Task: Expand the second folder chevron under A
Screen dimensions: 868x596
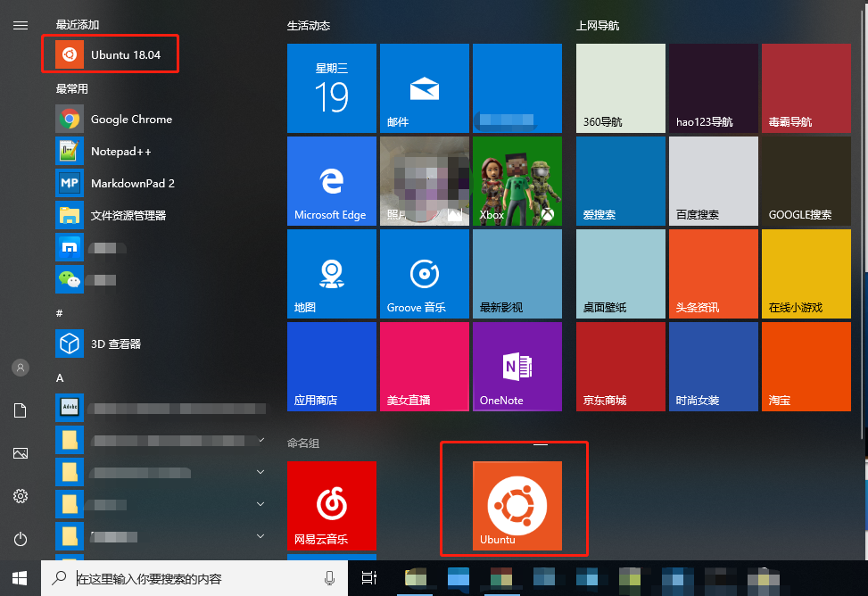Action: click(260, 472)
